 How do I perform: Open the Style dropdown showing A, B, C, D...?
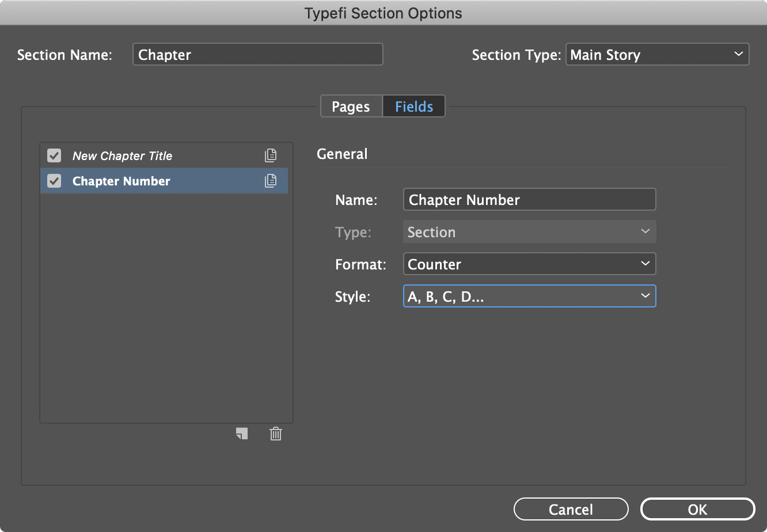529,297
